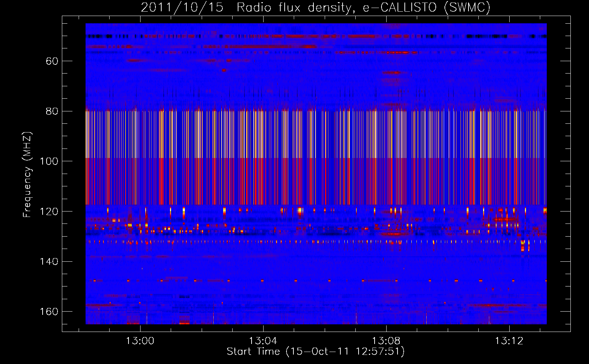
Task: Click the 13:00 time tick label
Action: point(140,341)
